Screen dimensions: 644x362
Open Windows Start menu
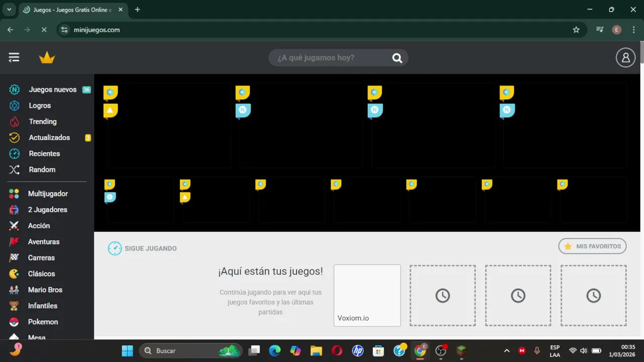[x=127, y=350]
